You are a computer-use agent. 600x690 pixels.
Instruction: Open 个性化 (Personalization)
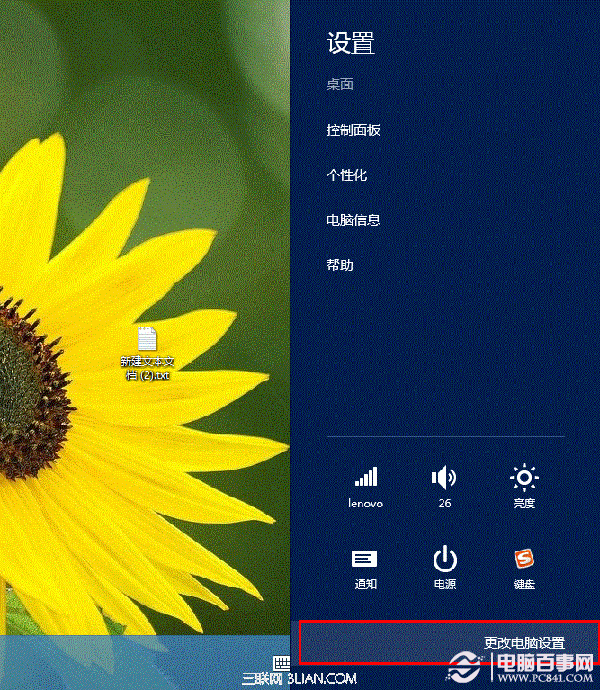pos(346,175)
